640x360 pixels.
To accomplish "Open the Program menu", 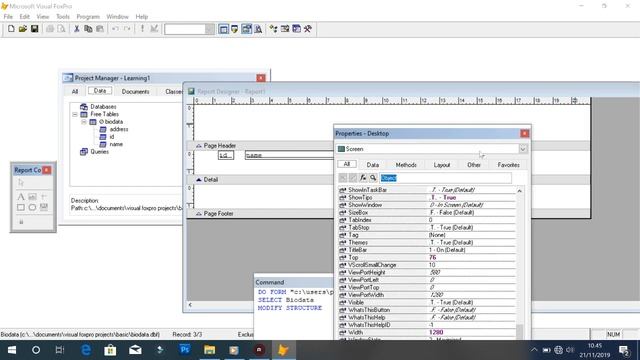I will coord(88,17).
